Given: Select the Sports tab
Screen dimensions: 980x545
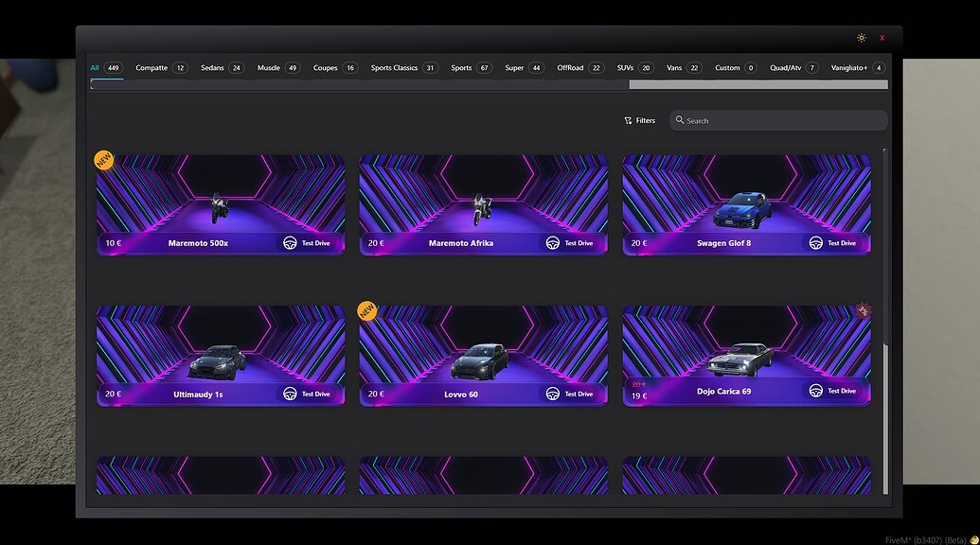Looking at the screenshot, I should point(472,67).
